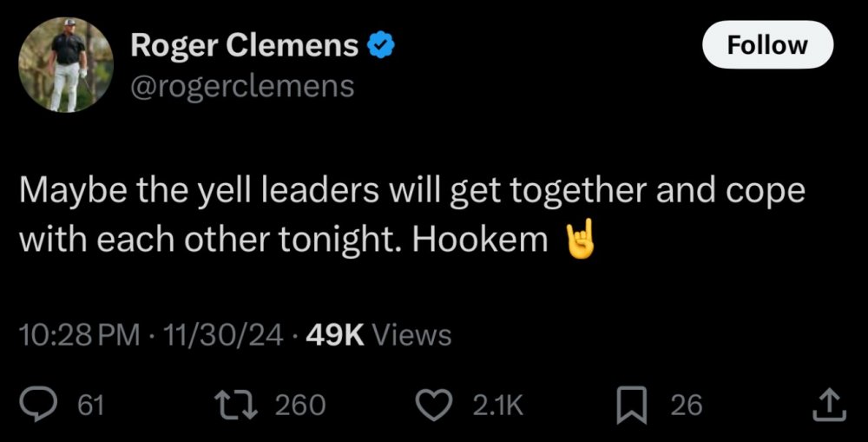The width and height of the screenshot is (868, 442).
Task: Click the 2.1K likes count
Action: [x=497, y=405]
